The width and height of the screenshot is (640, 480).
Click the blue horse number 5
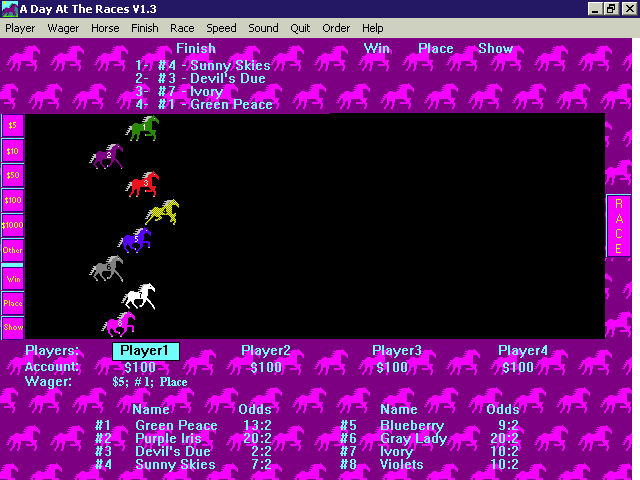click(x=135, y=240)
